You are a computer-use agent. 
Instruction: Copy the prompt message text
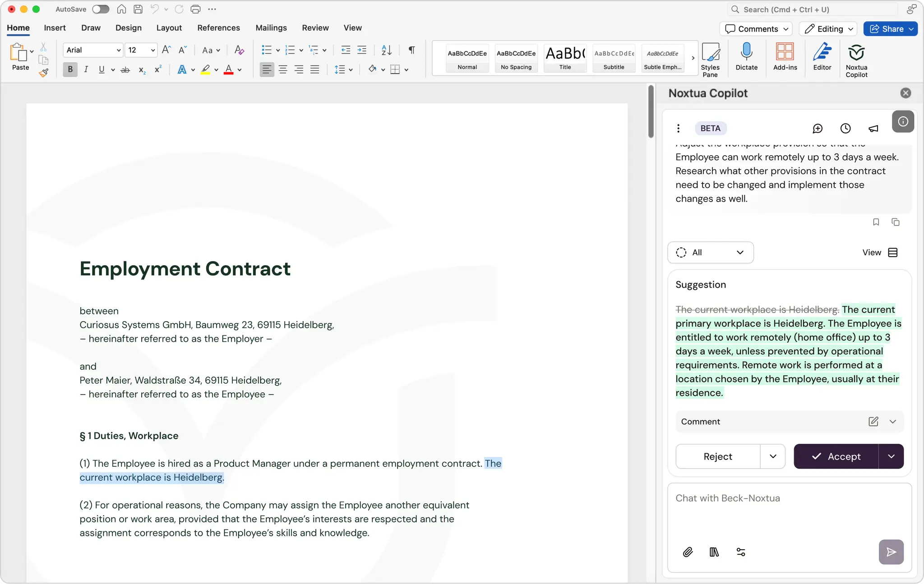point(895,222)
